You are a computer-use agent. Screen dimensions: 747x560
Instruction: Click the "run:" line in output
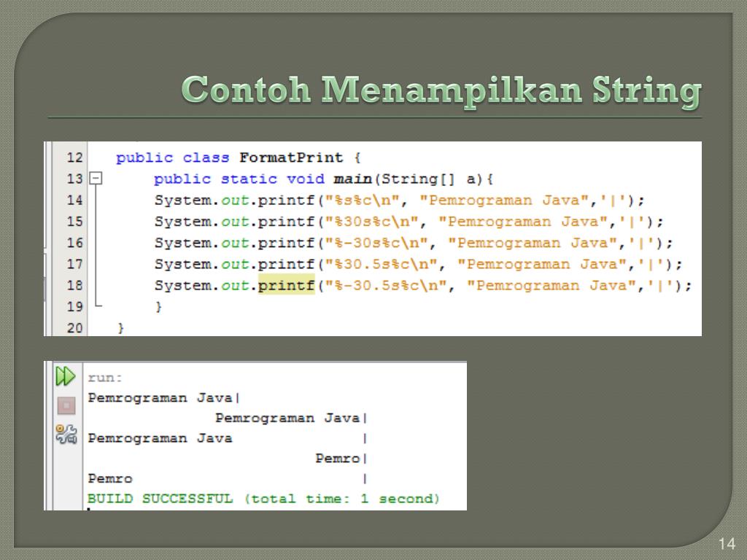tap(105, 378)
